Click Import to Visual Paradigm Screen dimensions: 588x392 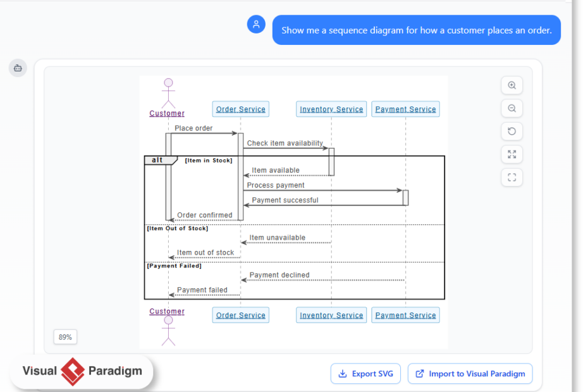click(x=470, y=374)
